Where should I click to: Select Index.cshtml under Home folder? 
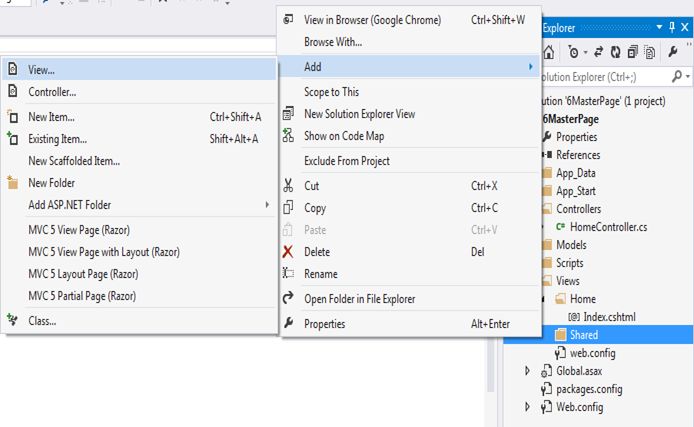[609, 317]
